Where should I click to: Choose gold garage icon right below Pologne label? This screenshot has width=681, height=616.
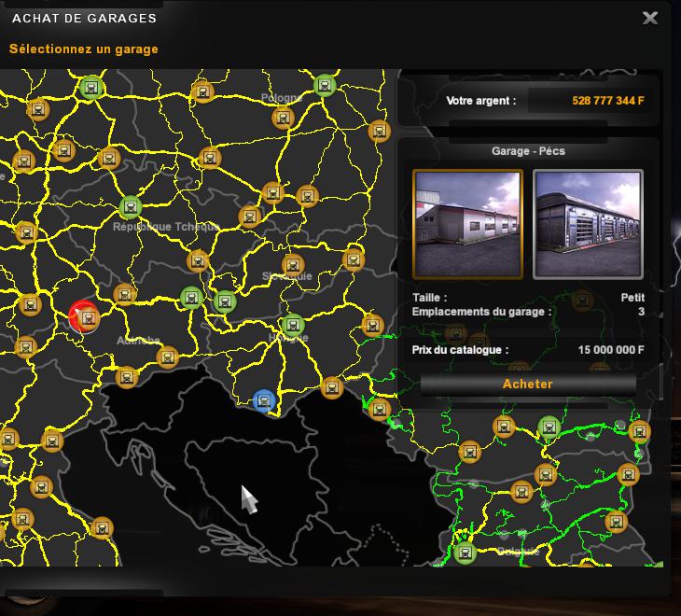click(282, 119)
